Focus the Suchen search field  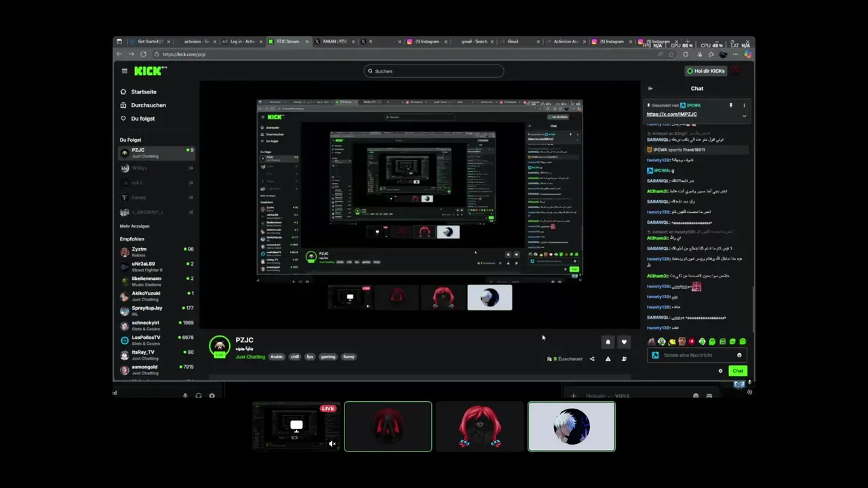tap(434, 71)
